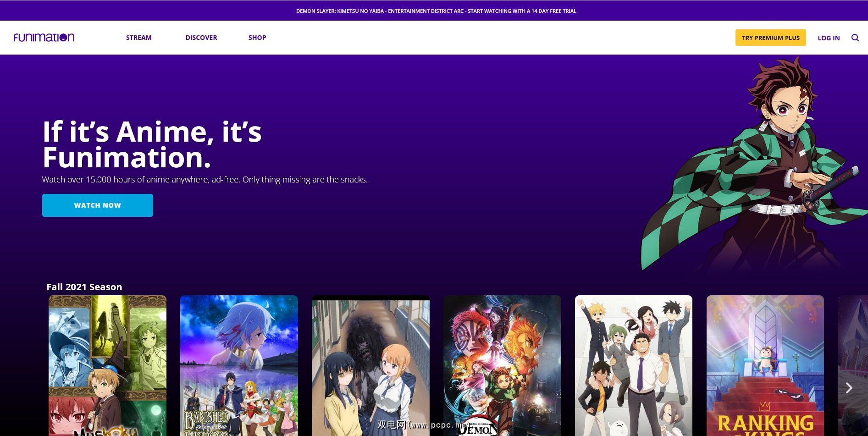The width and height of the screenshot is (868, 436).
Task: Advance the Fall 2021 carousel with right arrow
Action: pyautogui.click(x=849, y=388)
